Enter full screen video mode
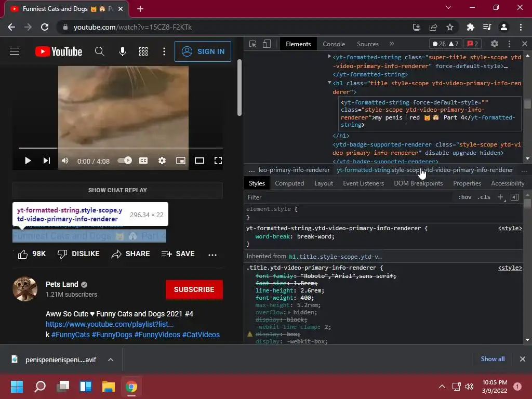 [x=218, y=161]
